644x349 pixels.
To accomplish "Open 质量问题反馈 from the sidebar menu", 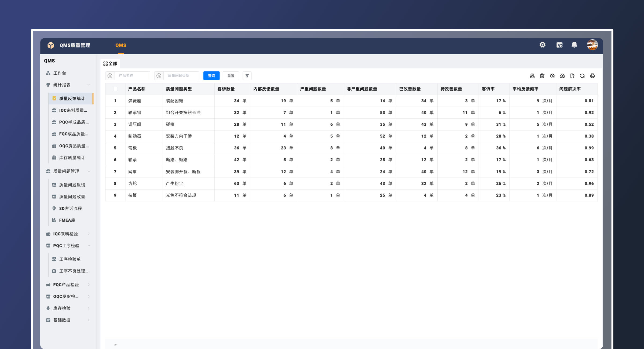I will 71,184.
